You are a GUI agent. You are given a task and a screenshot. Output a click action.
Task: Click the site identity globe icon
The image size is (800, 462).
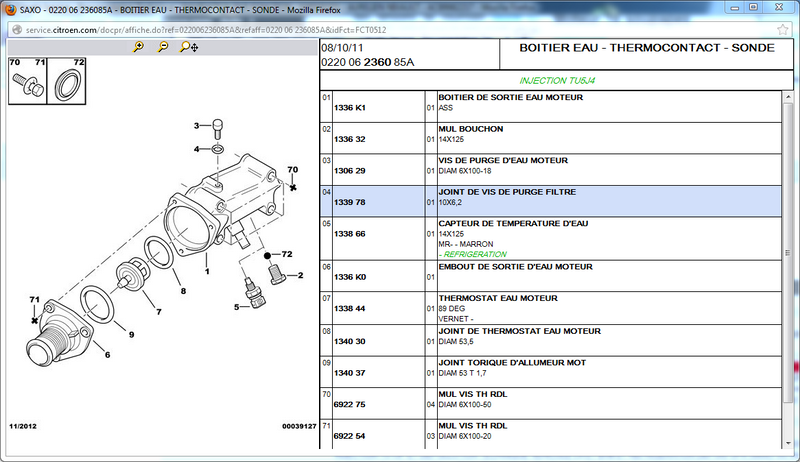tap(17, 30)
